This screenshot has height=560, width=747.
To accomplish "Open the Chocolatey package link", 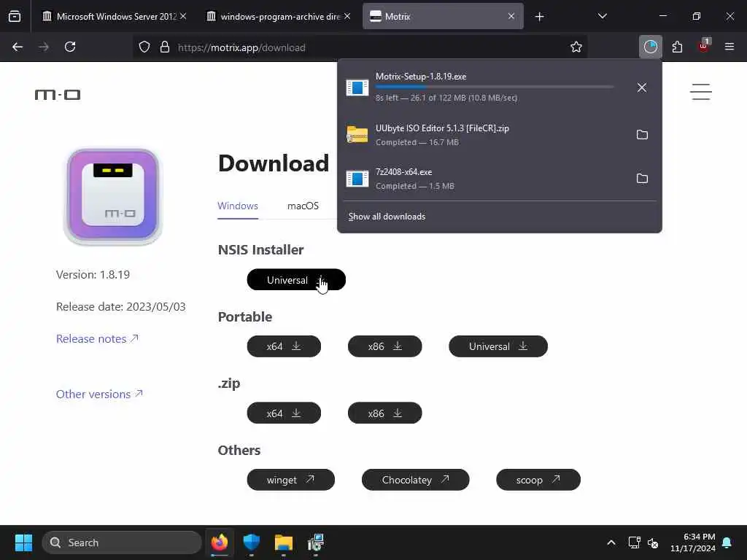I will click(x=415, y=480).
